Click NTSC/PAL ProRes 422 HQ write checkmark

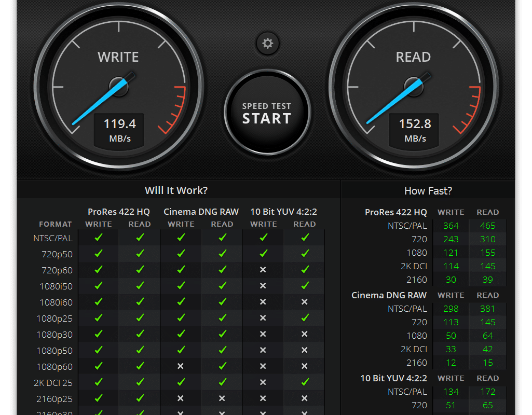(x=99, y=238)
